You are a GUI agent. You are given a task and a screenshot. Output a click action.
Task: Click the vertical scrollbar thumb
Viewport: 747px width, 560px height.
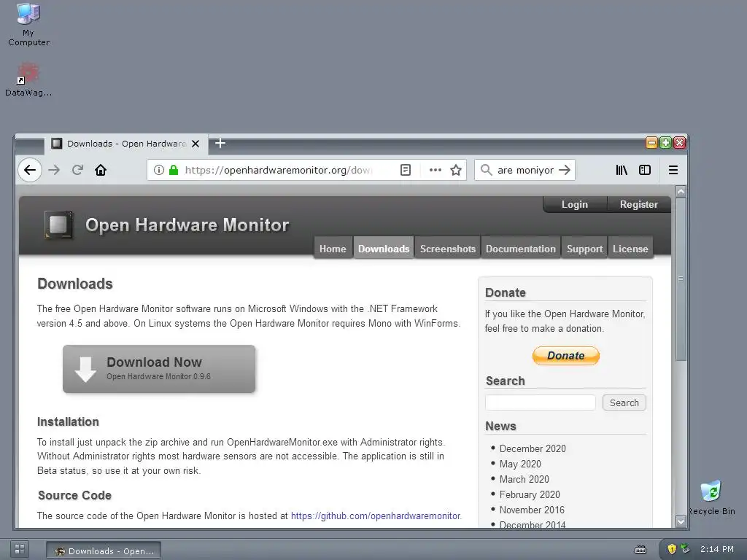tap(681, 279)
